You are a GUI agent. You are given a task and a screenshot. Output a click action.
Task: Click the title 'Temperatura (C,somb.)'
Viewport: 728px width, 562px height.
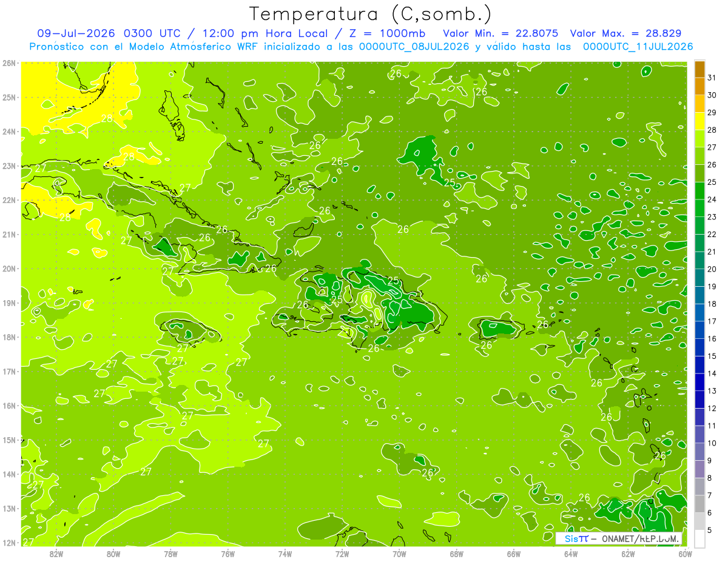371,14
